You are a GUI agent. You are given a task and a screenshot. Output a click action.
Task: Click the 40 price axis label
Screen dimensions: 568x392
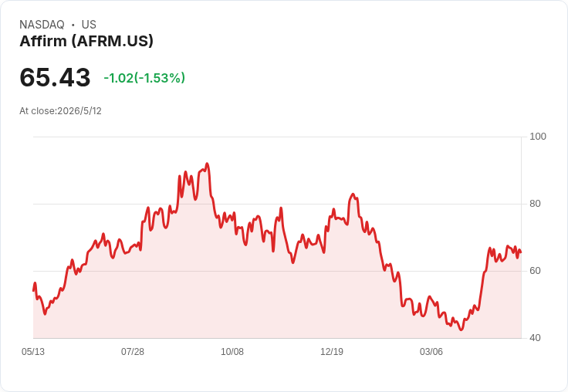pos(535,338)
